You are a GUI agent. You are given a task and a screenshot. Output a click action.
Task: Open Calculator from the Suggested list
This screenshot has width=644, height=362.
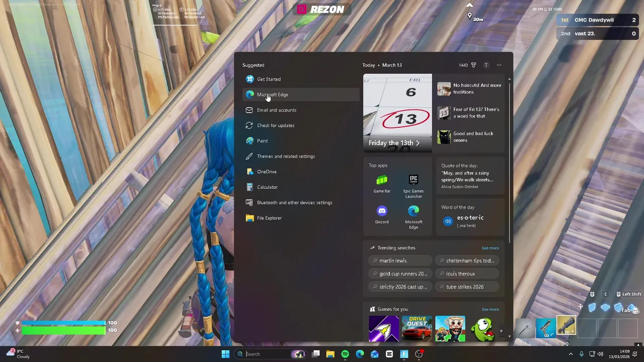coord(301,187)
